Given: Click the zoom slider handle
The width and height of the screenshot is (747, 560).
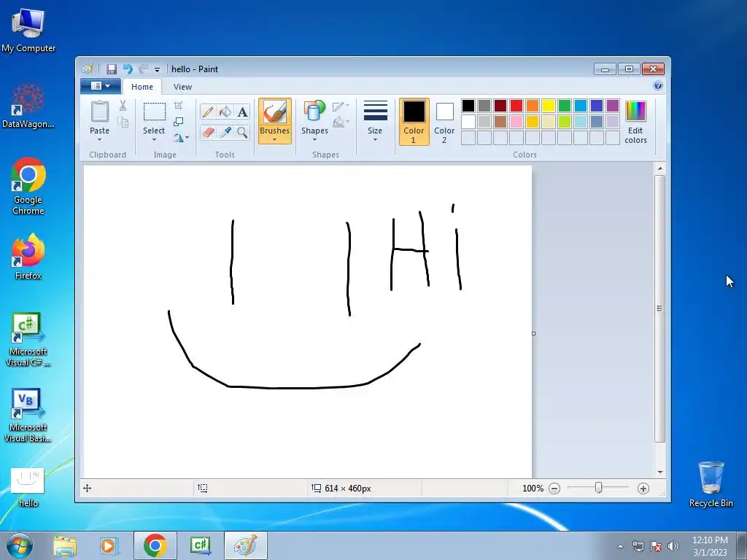Looking at the screenshot, I should point(598,488).
